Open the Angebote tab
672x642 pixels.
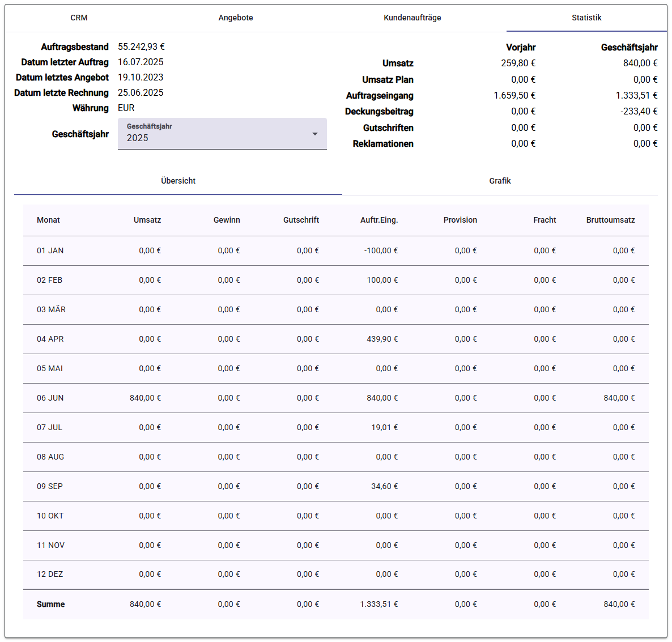click(x=235, y=18)
